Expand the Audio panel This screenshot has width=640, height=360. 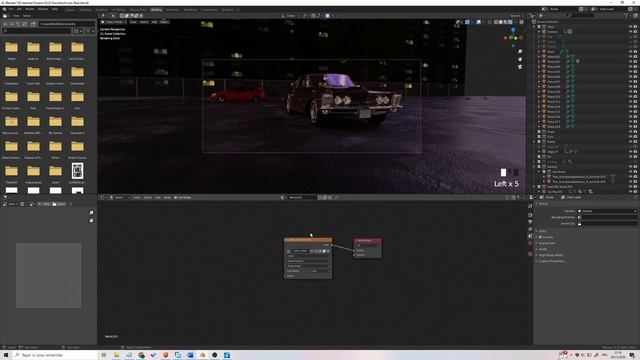point(542,249)
